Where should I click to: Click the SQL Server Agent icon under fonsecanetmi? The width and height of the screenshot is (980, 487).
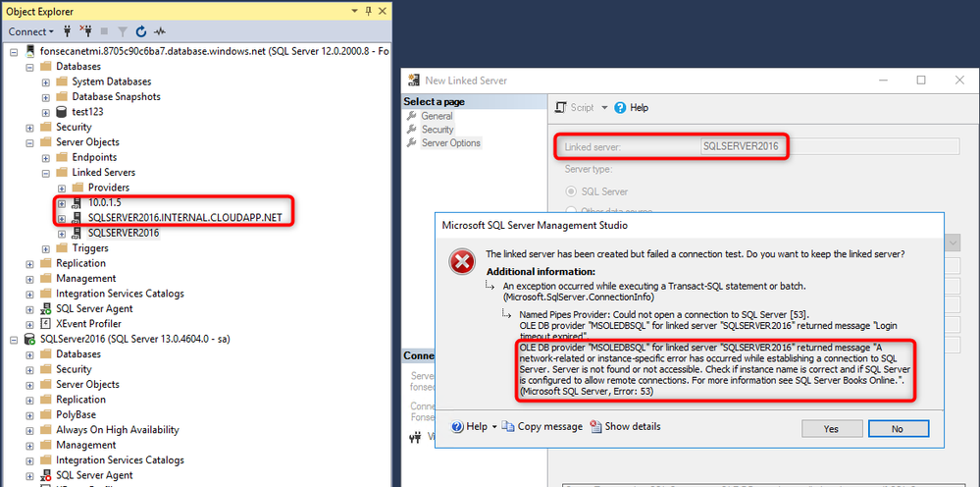[x=46, y=309]
